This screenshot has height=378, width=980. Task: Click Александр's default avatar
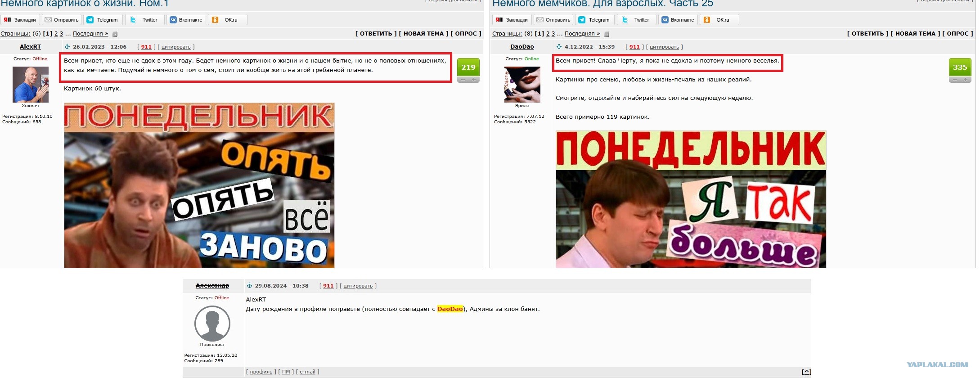212,324
